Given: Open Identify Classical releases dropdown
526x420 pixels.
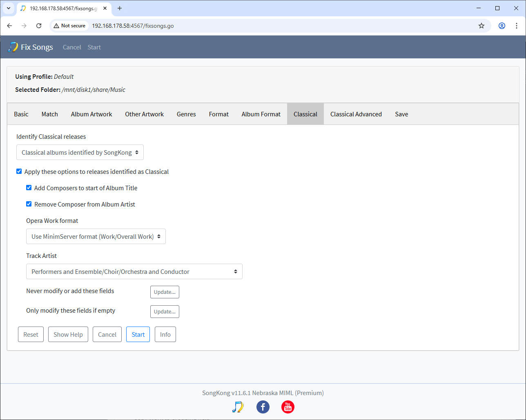Looking at the screenshot, I should click(80, 152).
